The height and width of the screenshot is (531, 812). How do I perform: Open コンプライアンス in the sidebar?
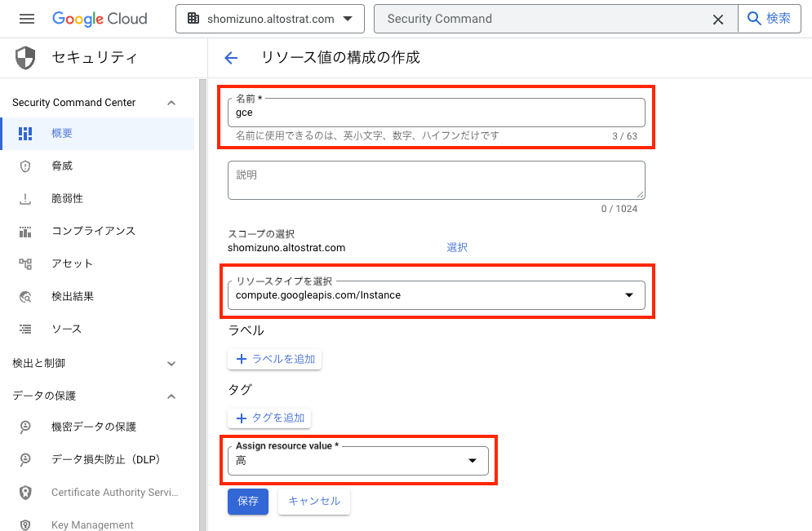pos(97,232)
